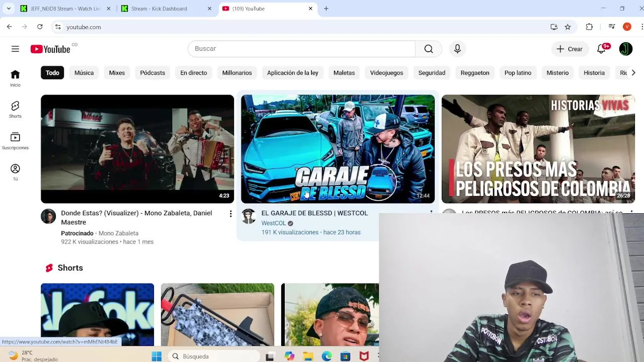This screenshot has height=362, width=644.
Task: Open the account avatar menu
Action: [x=625, y=49]
